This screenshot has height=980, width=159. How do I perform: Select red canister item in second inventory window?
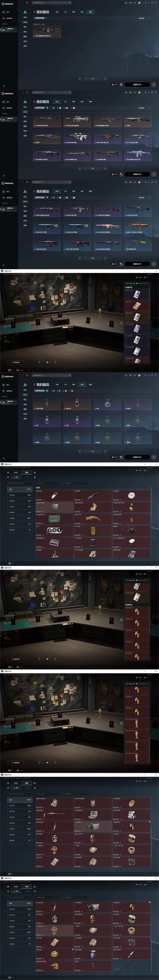point(93,803)
